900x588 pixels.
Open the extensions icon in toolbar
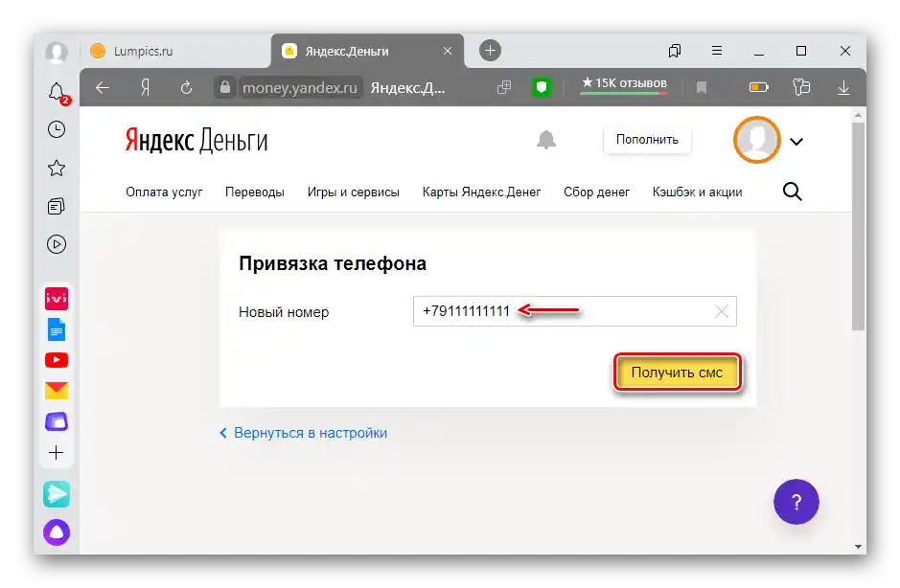click(x=801, y=88)
